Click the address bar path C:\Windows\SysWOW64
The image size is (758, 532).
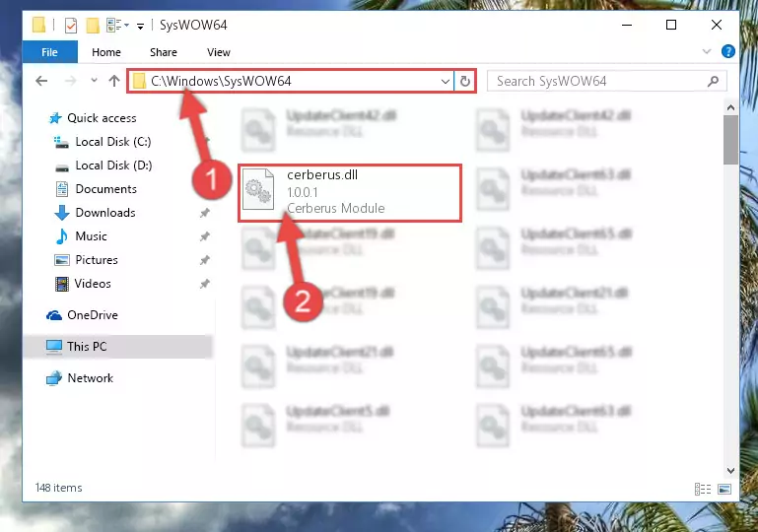click(x=221, y=81)
